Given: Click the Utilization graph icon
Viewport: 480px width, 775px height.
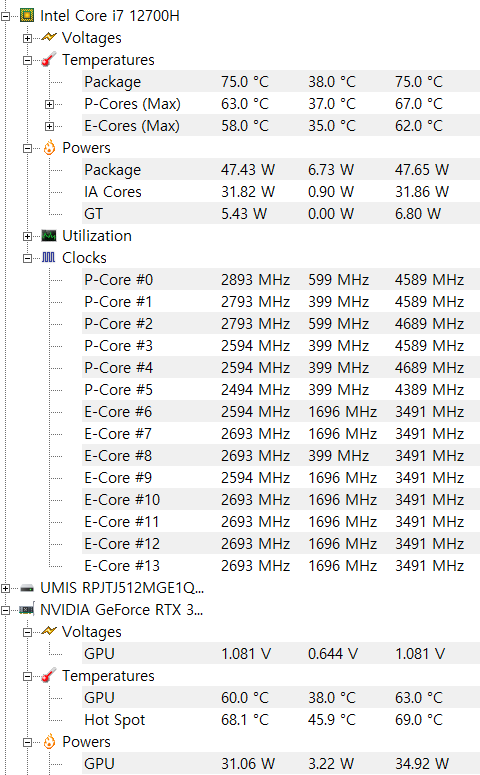Looking at the screenshot, I should [x=49, y=236].
